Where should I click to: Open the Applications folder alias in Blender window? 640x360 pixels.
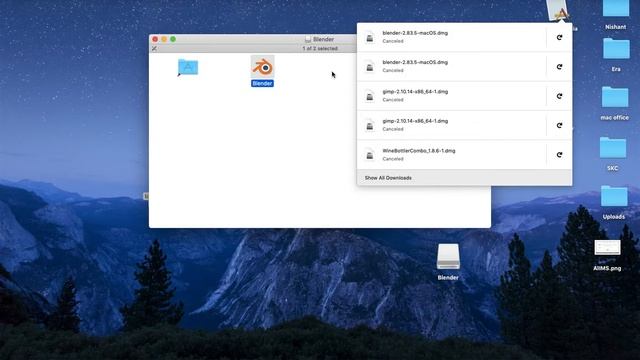pyautogui.click(x=188, y=67)
